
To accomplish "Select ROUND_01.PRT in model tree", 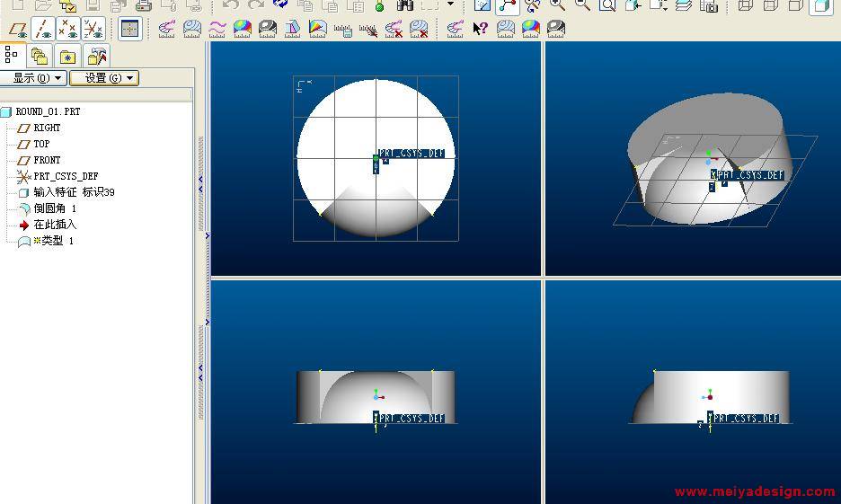I will pyautogui.click(x=47, y=111).
